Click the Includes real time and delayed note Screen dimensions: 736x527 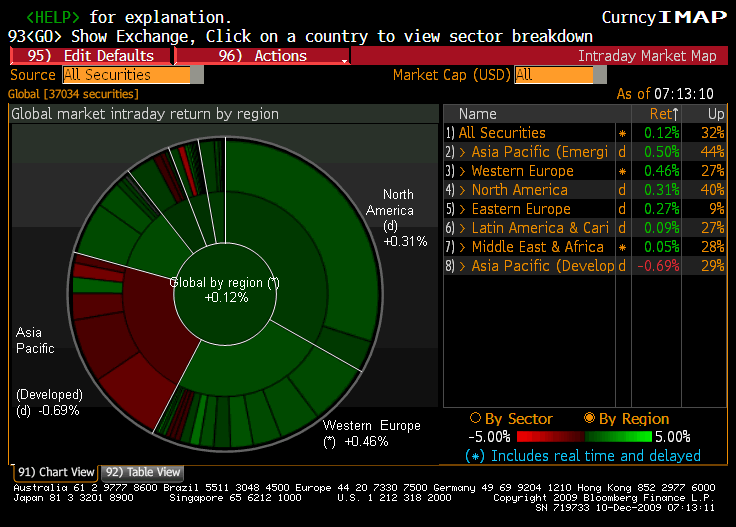583,456
